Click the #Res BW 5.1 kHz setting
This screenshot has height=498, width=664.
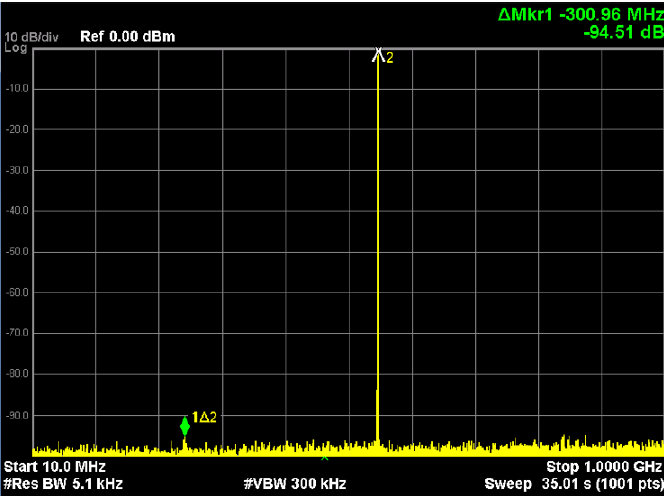coord(63,484)
